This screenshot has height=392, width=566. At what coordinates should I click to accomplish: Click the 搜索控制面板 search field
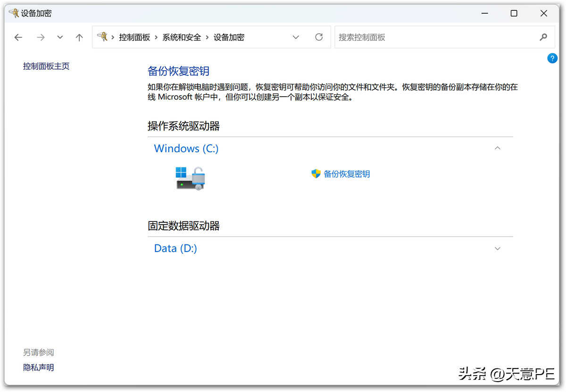434,37
